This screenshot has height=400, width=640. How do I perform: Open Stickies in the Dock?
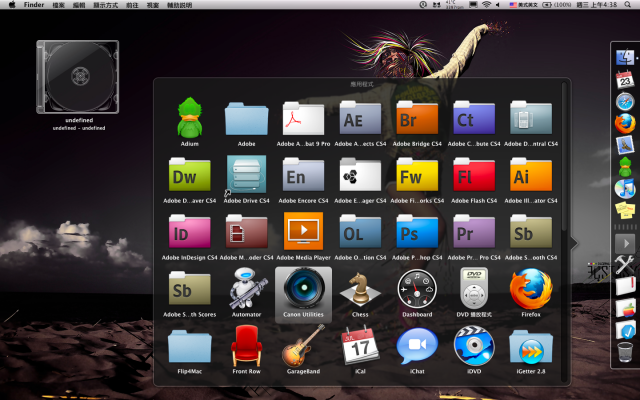point(625,210)
